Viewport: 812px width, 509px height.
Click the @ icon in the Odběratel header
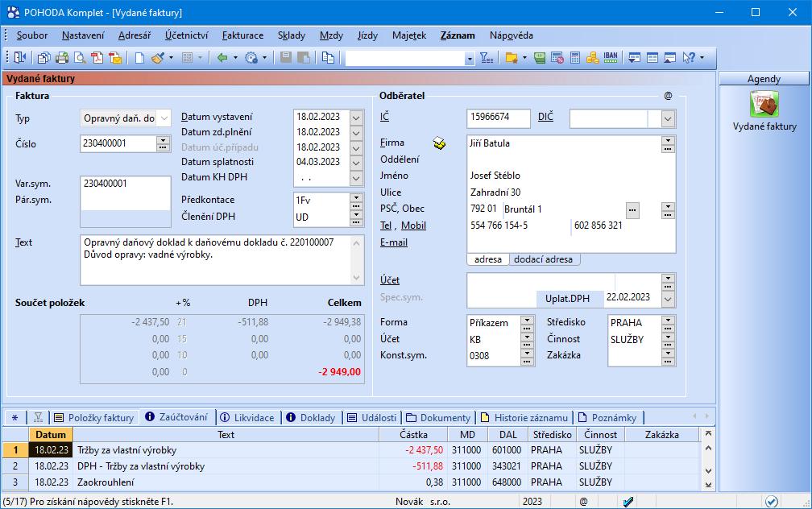pos(668,96)
